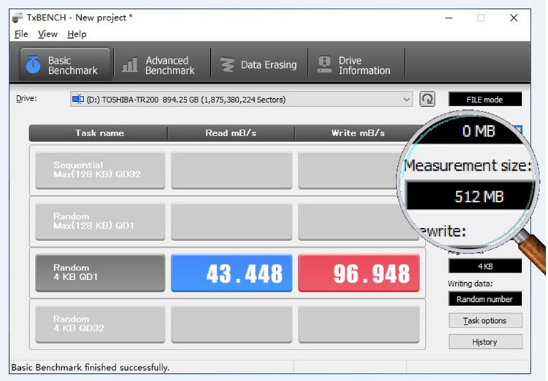The image size is (548, 381).
Task: Toggle the Sequential Max(128 KB) QD32 task
Action: pos(100,170)
